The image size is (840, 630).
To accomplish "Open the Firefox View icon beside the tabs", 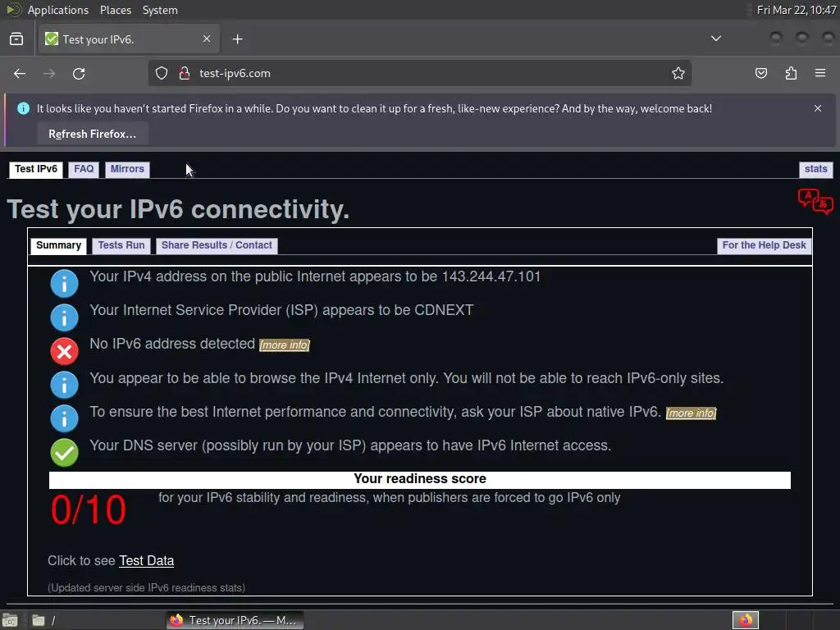I will [16, 39].
